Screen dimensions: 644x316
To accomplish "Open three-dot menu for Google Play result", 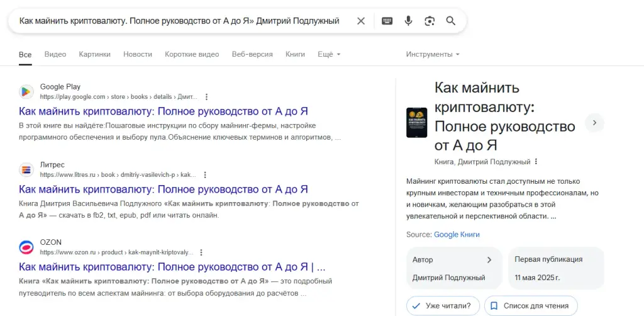I will 206,97.
